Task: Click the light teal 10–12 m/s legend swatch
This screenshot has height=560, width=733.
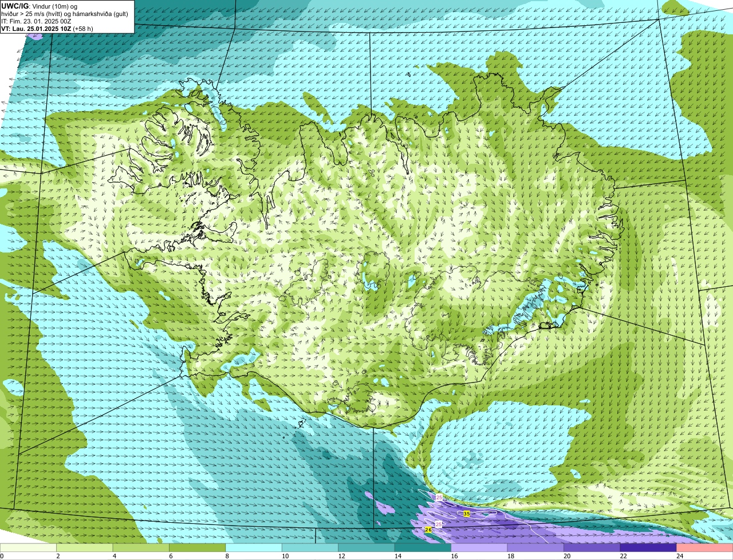Action: point(310,548)
